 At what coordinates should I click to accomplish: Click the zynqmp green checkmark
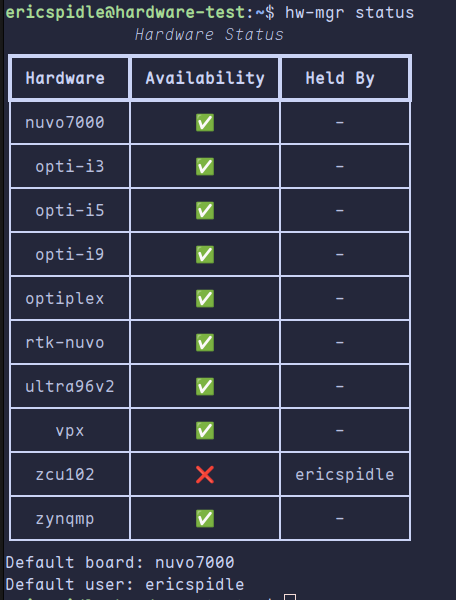[205, 519]
